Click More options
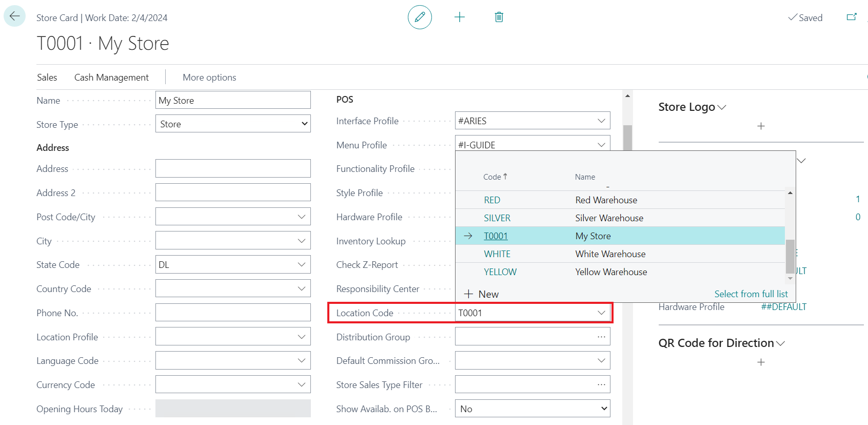This screenshot has height=425, width=868. [x=209, y=78]
